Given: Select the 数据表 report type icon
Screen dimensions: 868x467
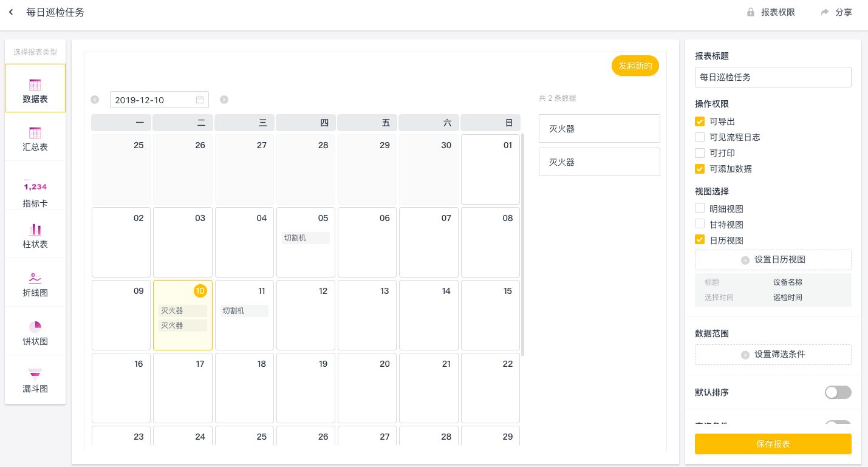Looking at the screenshot, I should click(35, 86).
